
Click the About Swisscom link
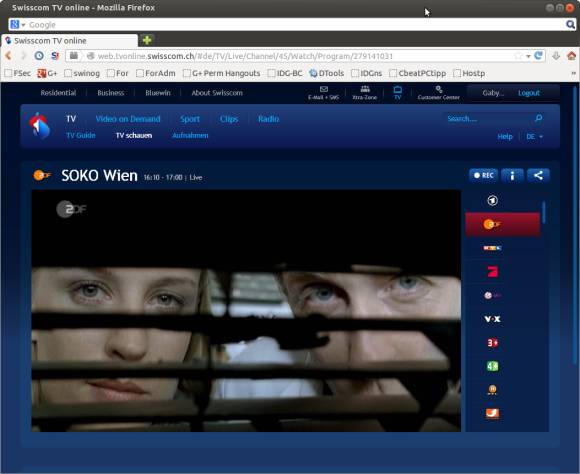pos(217,93)
